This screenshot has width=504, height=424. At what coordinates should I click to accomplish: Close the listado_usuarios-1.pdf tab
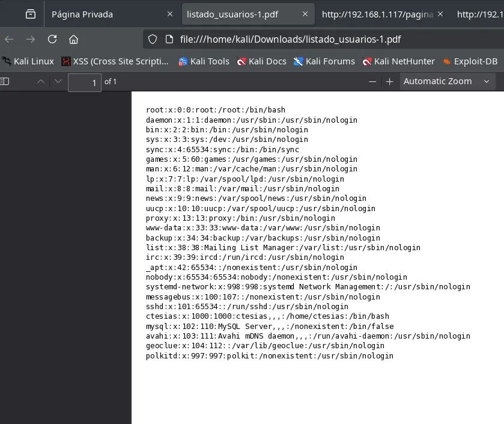(x=305, y=14)
